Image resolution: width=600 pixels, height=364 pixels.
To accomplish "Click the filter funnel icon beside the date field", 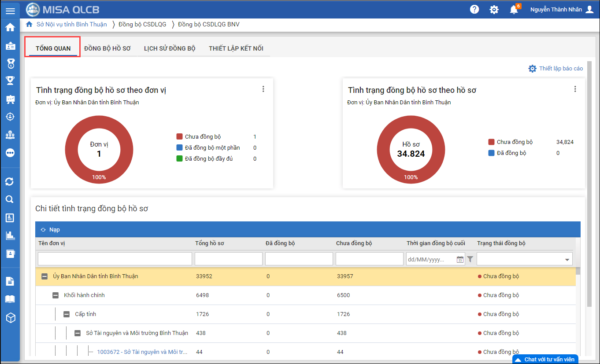I will pos(470,259).
